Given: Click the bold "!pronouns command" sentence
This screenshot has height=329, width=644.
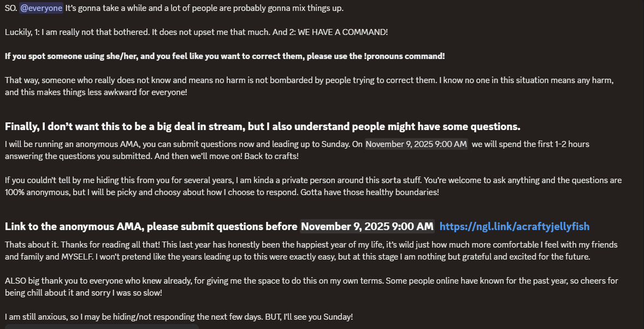Looking at the screenshot, I should click(224, 56).
